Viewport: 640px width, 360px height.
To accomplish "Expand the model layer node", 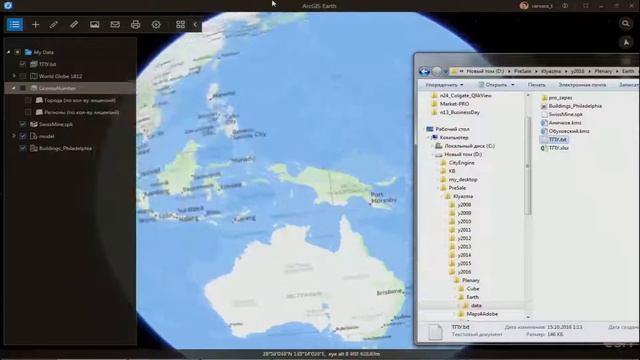I will click(14, 136).
